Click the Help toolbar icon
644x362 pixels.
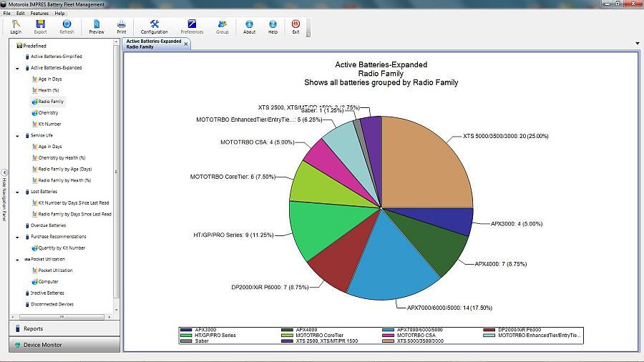click(273, 27)
